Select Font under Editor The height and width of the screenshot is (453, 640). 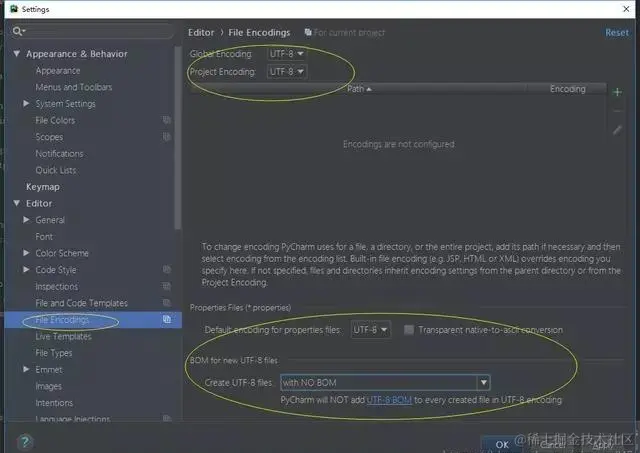point(44,237)
